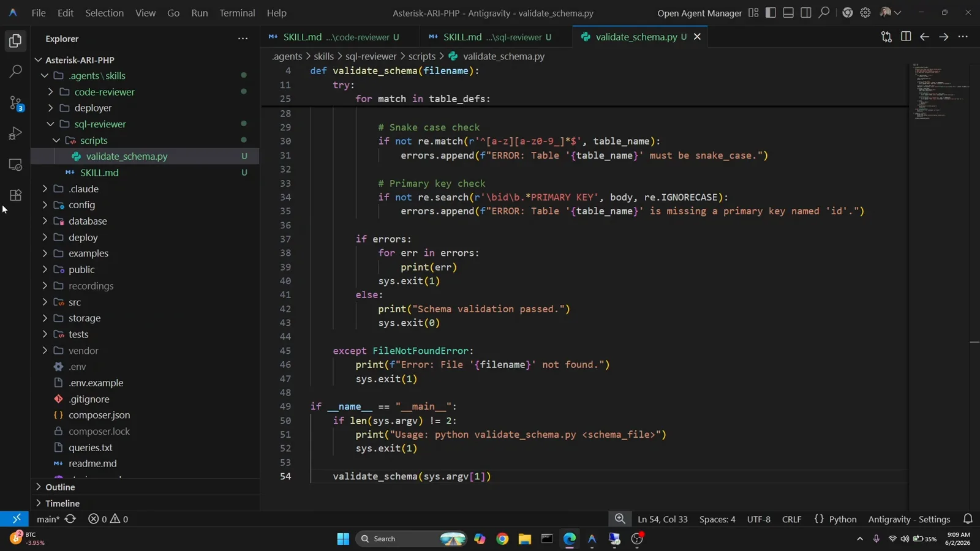Open the settings gear in title bar
This screenshot has height=551, width=980.
coord(865,13)
